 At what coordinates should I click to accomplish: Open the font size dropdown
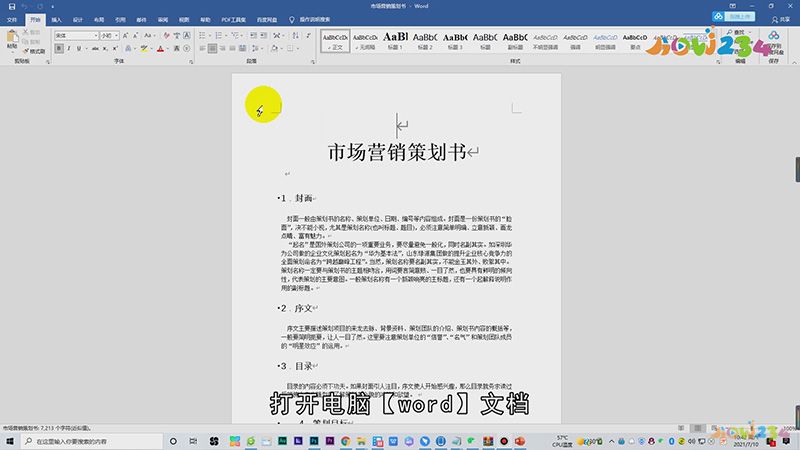coord(116,35)
